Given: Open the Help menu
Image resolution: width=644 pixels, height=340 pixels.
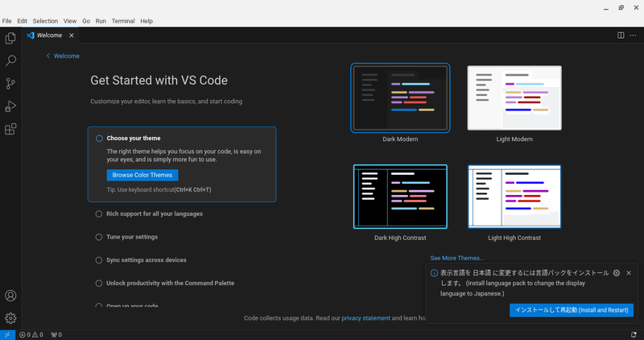Looking at the screenshot, I should point(147,21).
